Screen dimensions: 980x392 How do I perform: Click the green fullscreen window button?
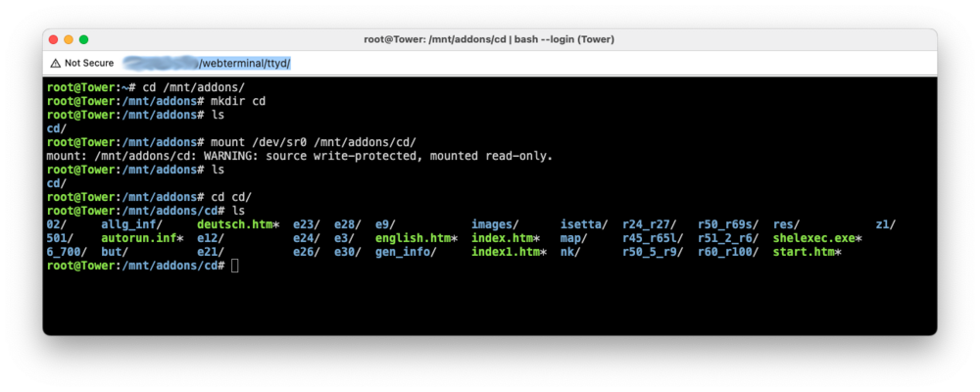click(x=83, y=39)
